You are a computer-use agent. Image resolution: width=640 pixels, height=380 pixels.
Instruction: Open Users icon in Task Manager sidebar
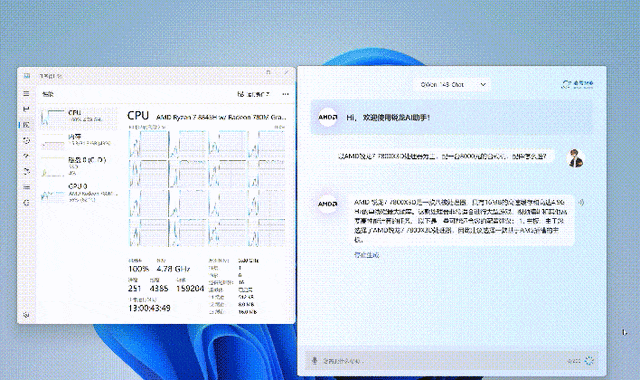pyautogui.click(x=26, y=171)
